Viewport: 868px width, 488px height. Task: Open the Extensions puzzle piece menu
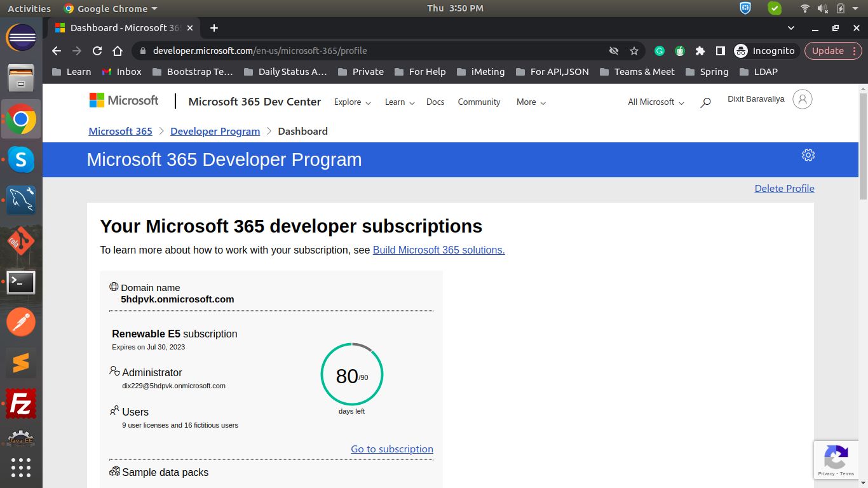(x=700, y=51)
